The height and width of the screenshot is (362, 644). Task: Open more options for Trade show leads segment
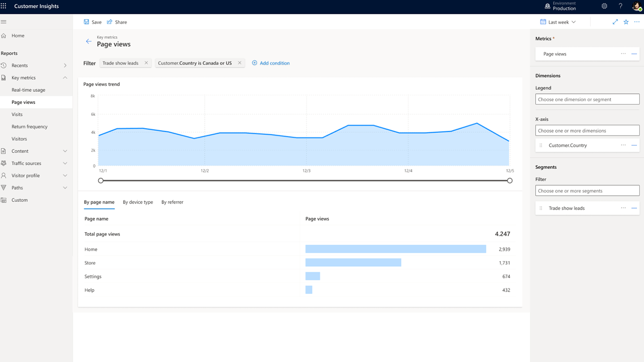tap(623, 208)
